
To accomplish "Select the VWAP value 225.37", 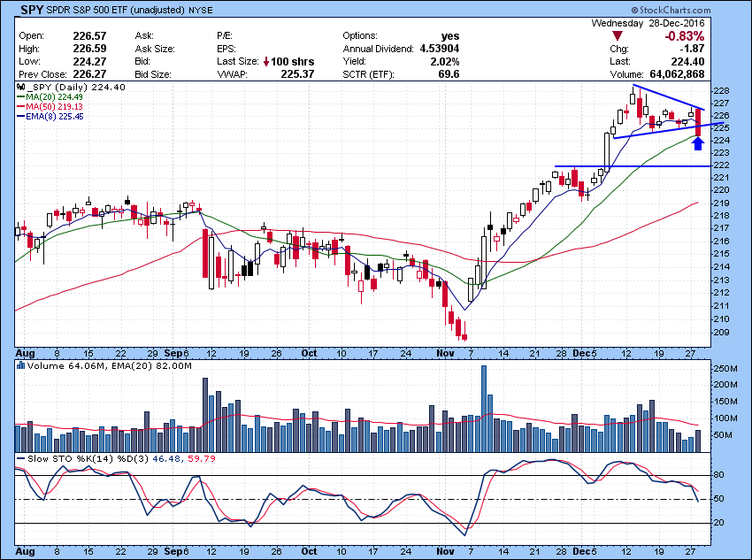I will (297, 74).
